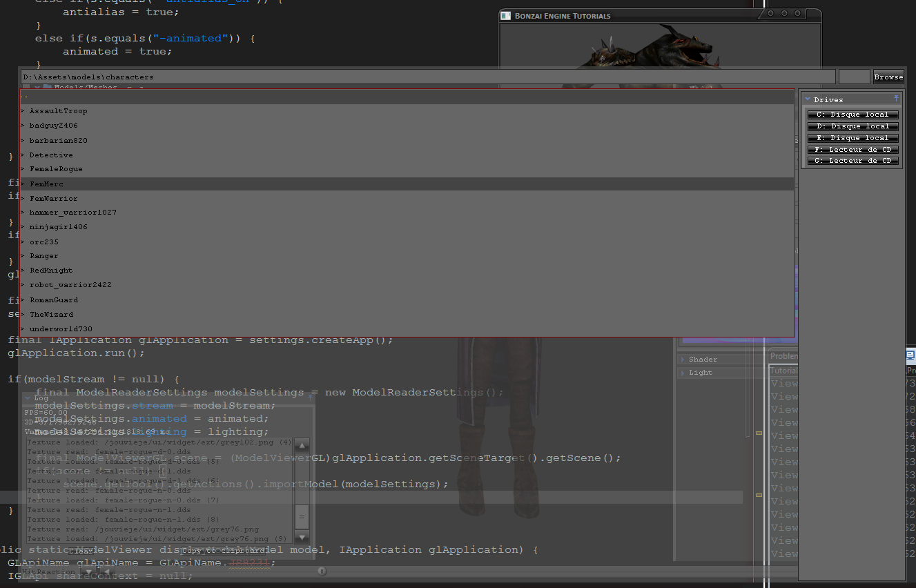Click the file path input field
The height and width of the screenshot is (588, 916).
[x=427, y=77]
